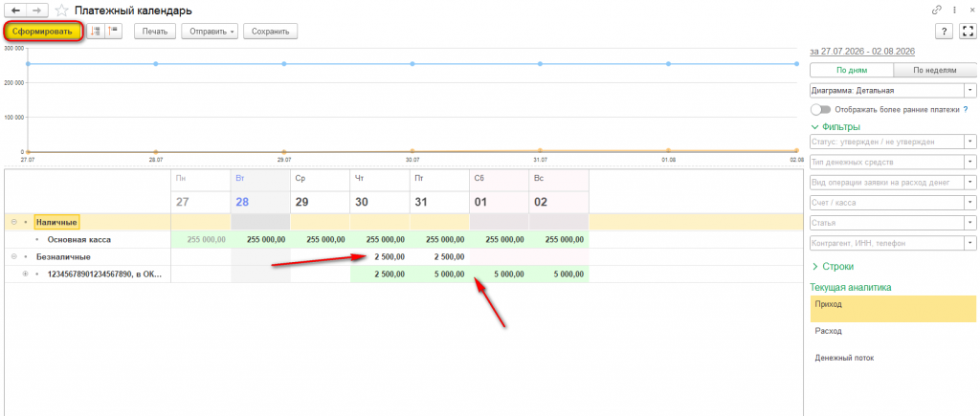Image resolution: width=980 pixels, height=416 pixels.
Task: Toggle Отображать более ранние платежи switch
Action: 820,109
